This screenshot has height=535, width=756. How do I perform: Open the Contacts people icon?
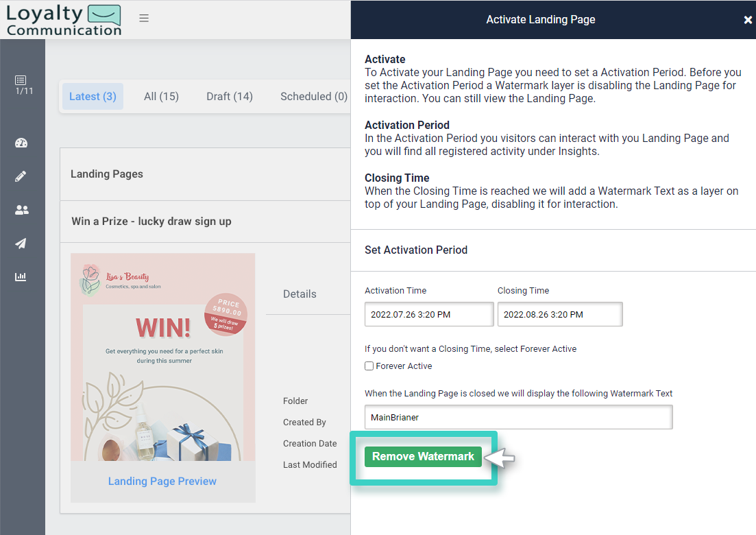coord(21,210)
